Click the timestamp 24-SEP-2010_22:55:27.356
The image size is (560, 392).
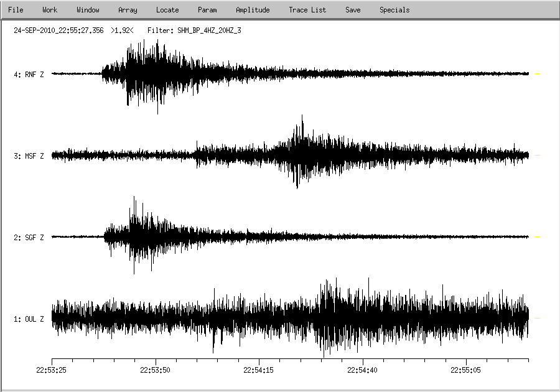click(58, 30)
